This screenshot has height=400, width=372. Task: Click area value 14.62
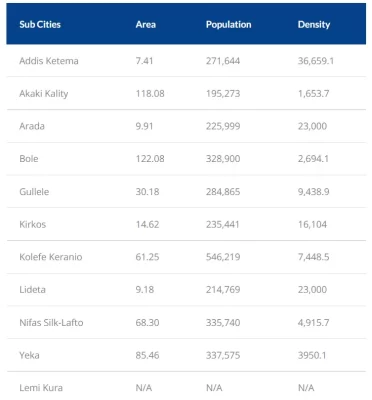pyautogui.click(x=147, y=224)
